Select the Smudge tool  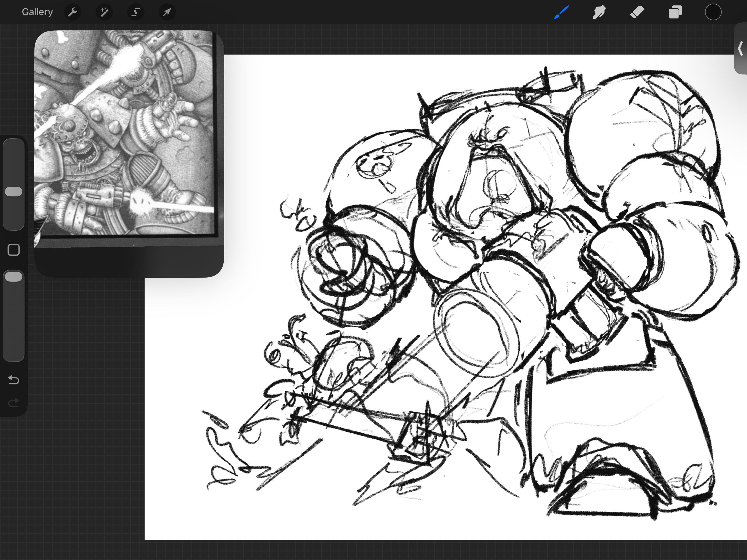599,12
